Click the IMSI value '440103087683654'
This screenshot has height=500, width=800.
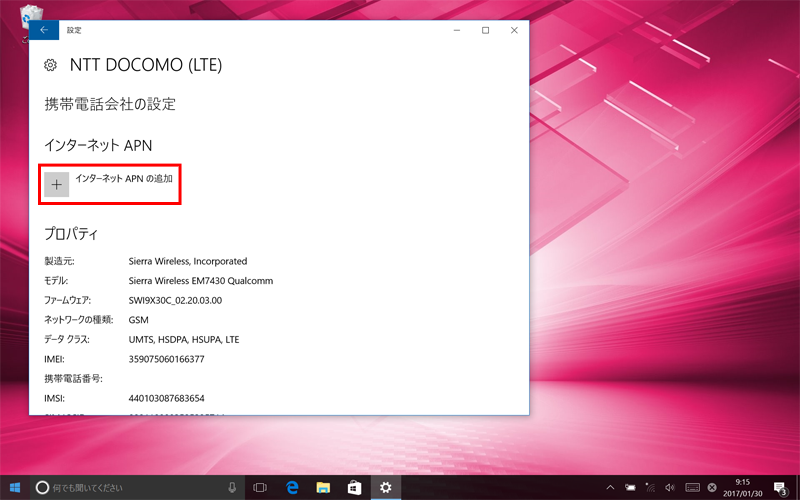pyautogui.click(x=166, y=398)
